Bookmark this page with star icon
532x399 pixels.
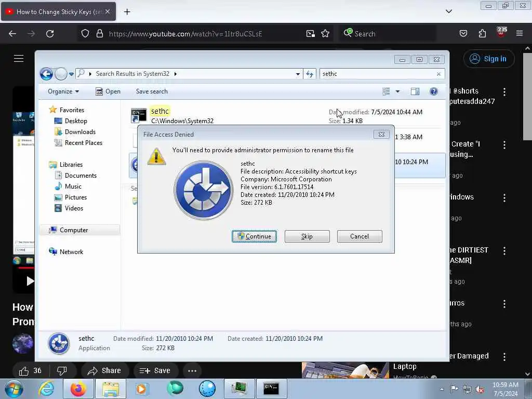[x=325, y=34]
